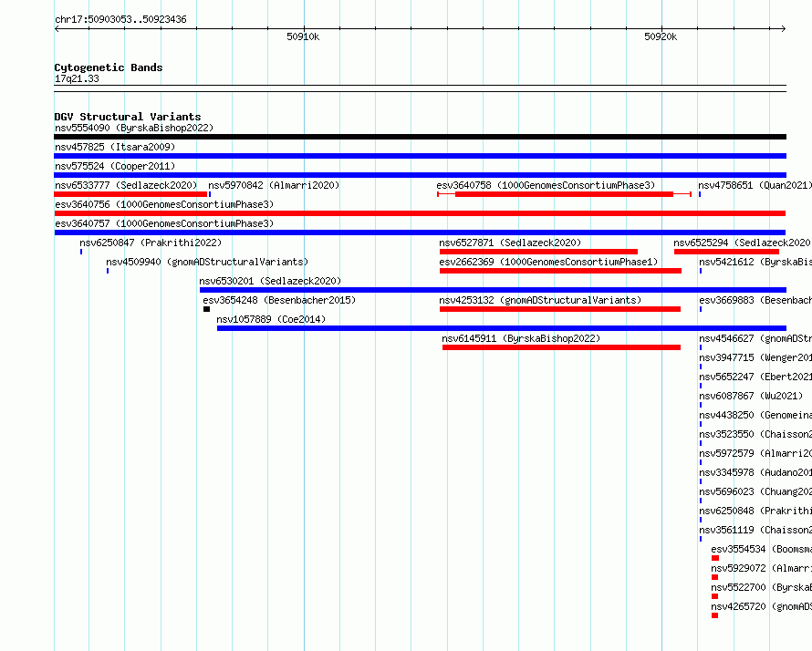Select the blue nsv6530201 variant bar
The height and width of the screenshot is (651, 812).
coord(493,290)
